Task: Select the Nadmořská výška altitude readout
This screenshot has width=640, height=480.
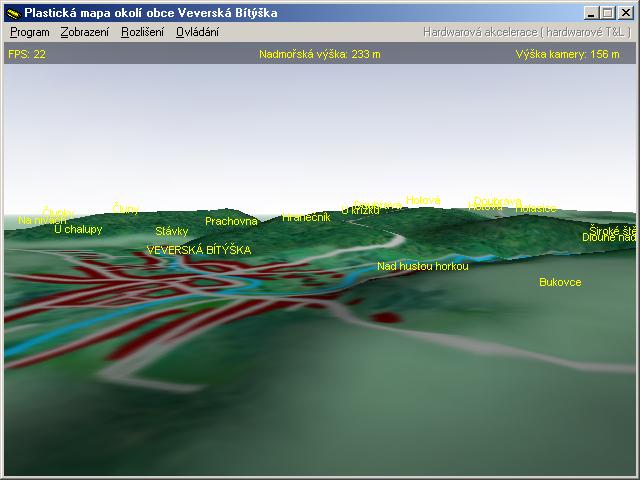Action: 319,54
